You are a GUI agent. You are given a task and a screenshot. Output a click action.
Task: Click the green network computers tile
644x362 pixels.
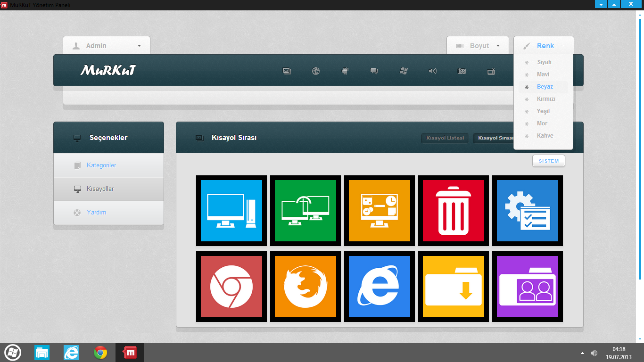pyautogui.click(x=305, y=211)
